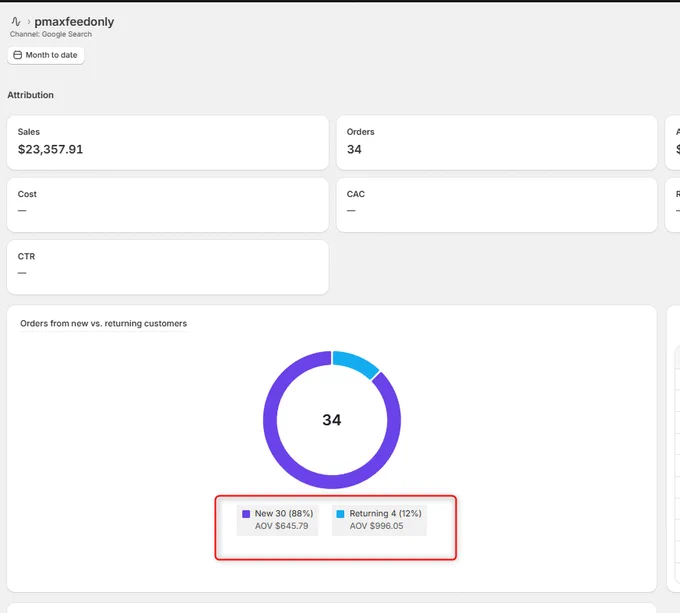
Task: Click the donut chart center total 34
Action: [x=332, y=420]
